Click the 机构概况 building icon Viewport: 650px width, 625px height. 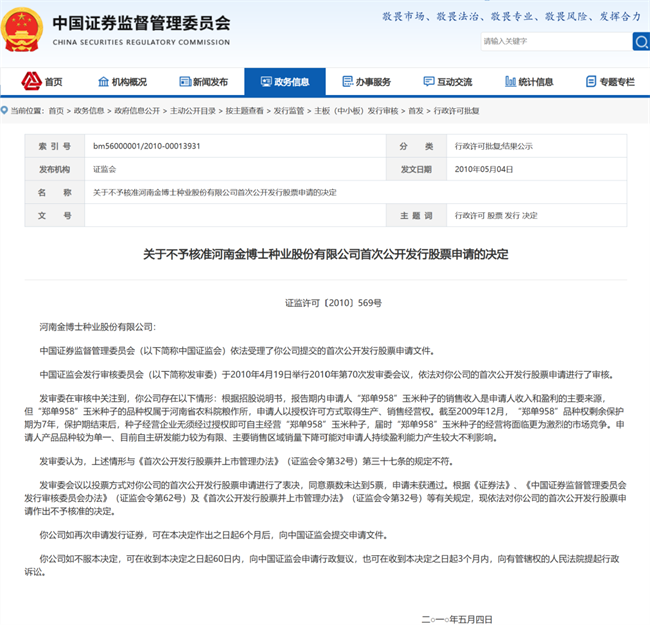click(x=104, y=82)
